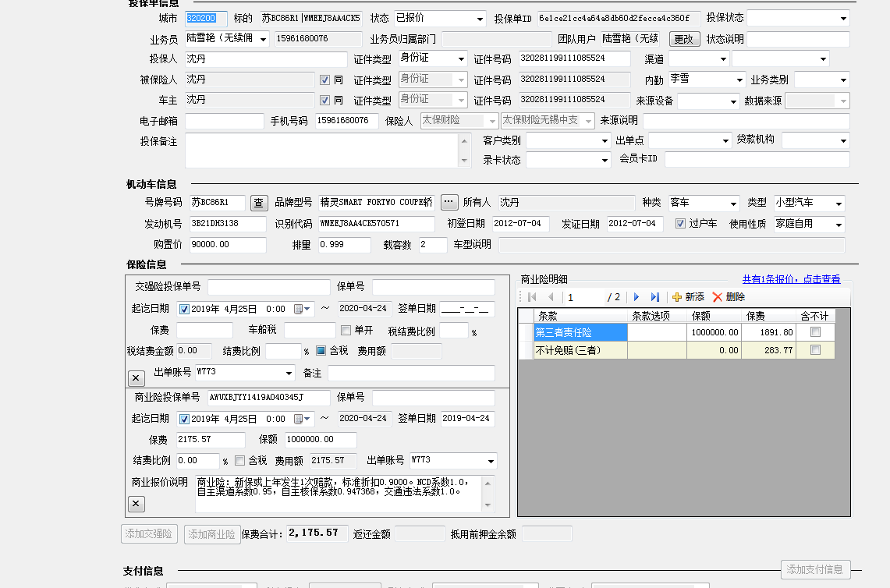890x588 pixels.
Task: Click the X button beside 商业报价说明
Action: pyautogui.click(x=136, y=504)
